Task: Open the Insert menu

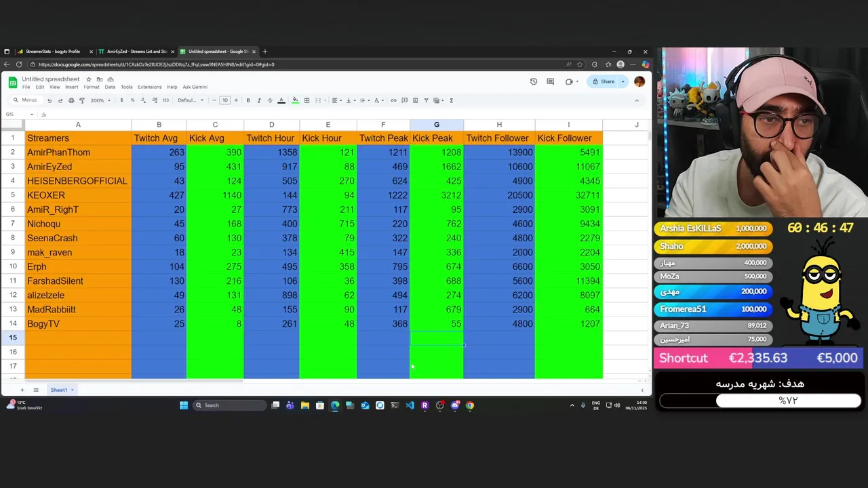Action: pos(72,87)
